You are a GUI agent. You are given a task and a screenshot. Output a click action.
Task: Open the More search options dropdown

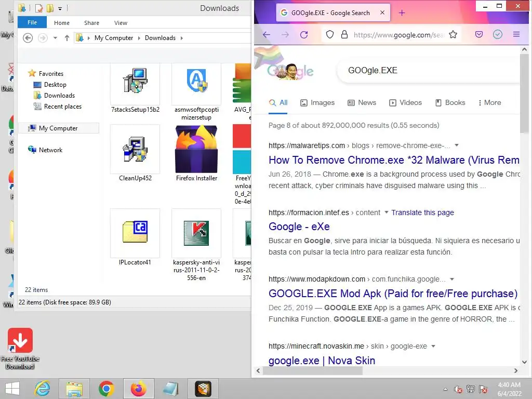pyautogui.click(x=489, y=102)
